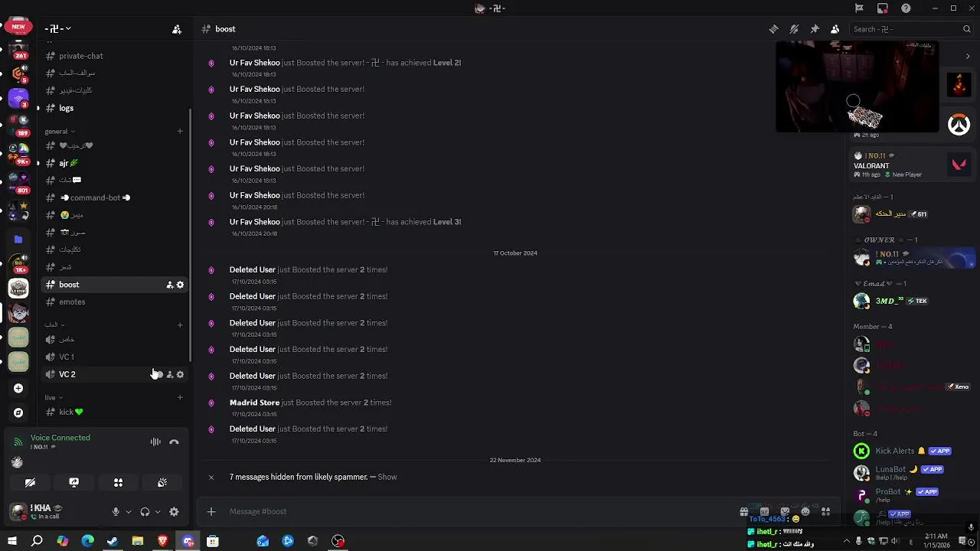Mute the microphone

click(x=116, y=512)
